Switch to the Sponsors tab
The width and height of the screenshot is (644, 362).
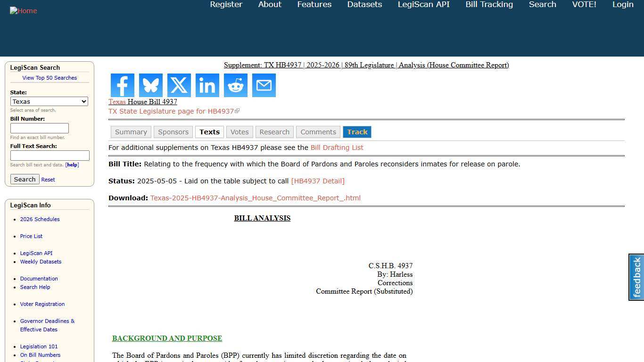point(173,132)
